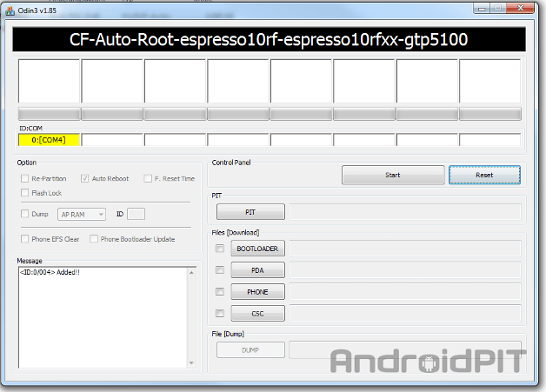The width and height of the screenshot is (546, 392).
Task: Click the PHONE file button
Action: pyautogui.click(x=257, y=292)
